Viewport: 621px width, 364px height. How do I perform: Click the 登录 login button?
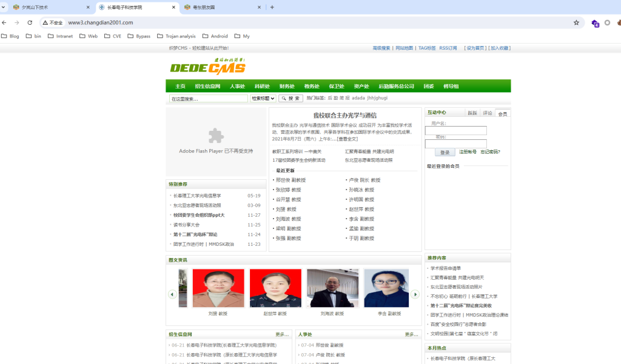(x=445, y=153)
